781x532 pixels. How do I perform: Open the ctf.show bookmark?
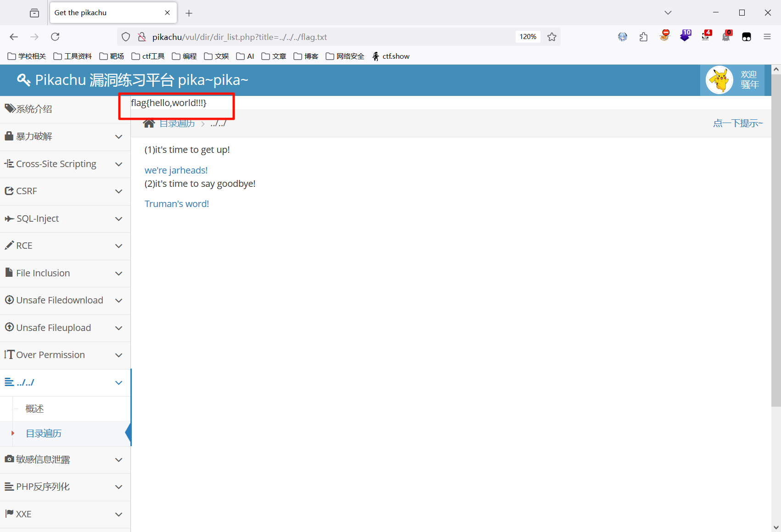(391, 56)
